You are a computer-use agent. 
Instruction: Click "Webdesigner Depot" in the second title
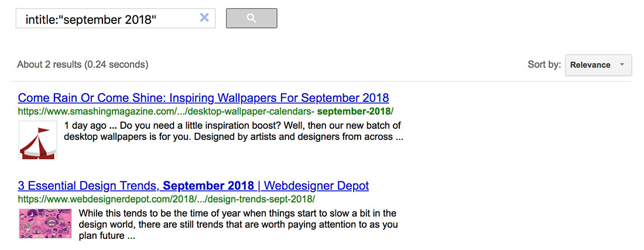pyautogui.click(x=316, y=186)
